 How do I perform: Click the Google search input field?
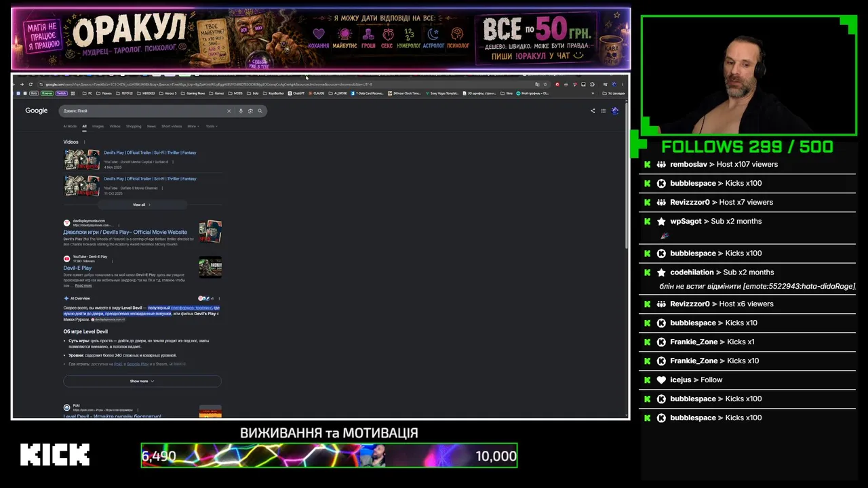point(142,110)
